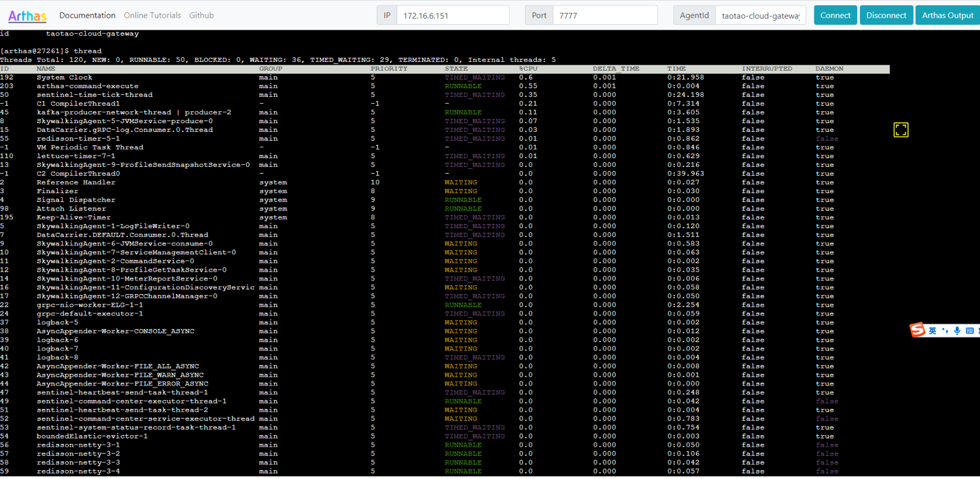
Task: Select the 'AsyncAppender-Worker-FILE_ERROR_ASYNC' thread name
Action: 122,383
